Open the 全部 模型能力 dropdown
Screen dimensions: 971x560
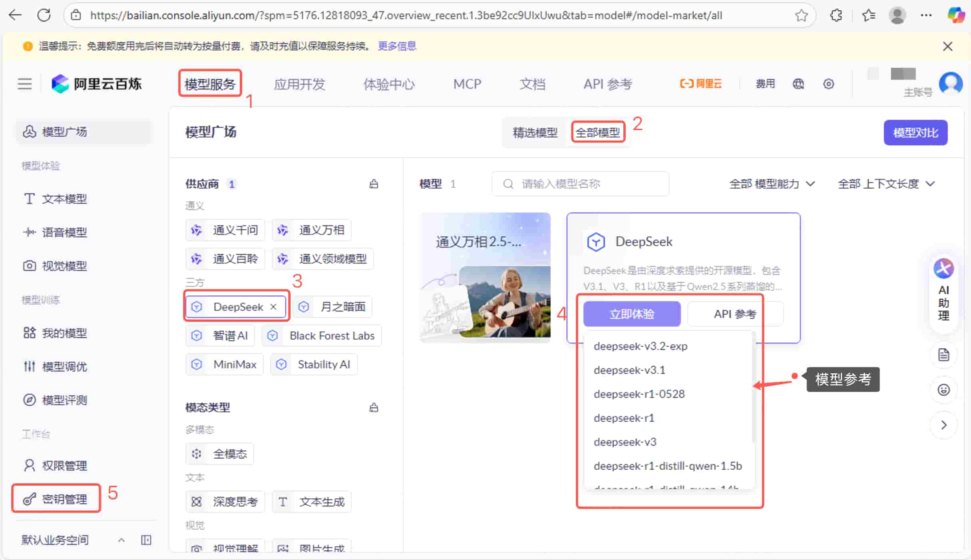[x=772, y=184]
